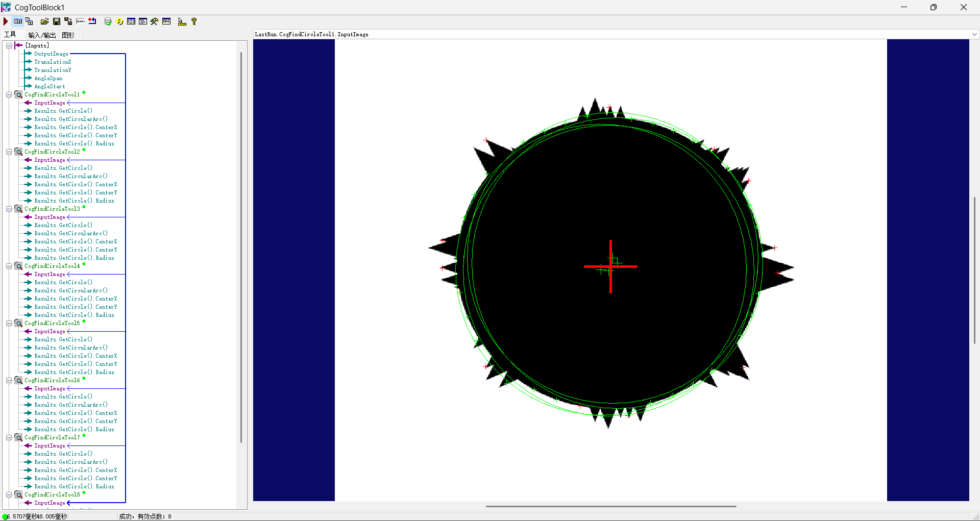Viewport: 980px width, 521px height.
Task: Select InputImage under CogFindCircleTool1
Action: pos(50,103)
